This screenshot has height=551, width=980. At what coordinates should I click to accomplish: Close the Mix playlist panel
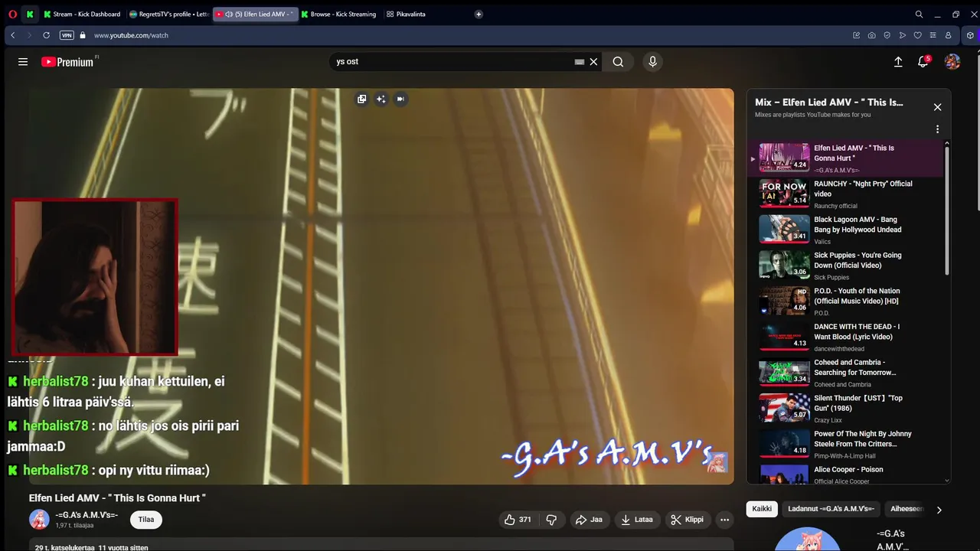point(937,107)
